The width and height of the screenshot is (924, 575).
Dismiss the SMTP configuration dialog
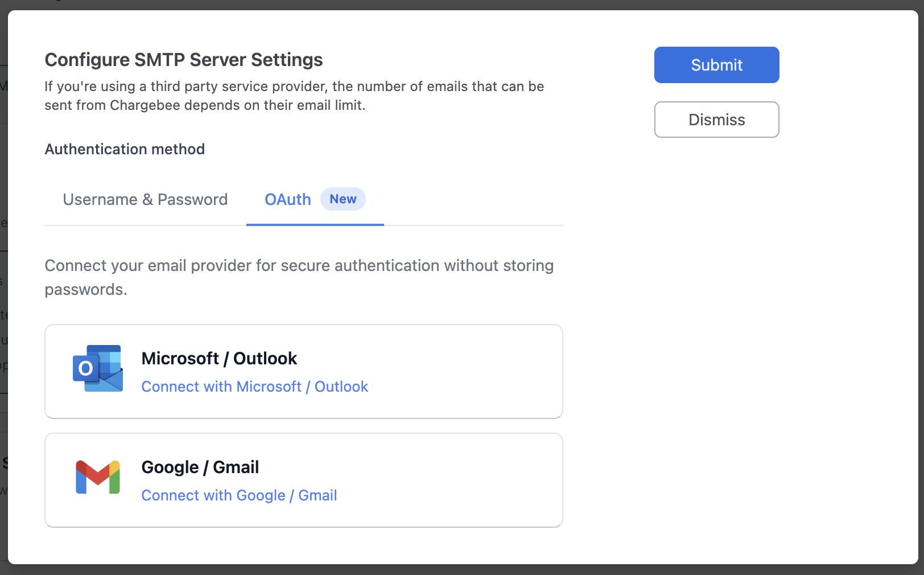coord(716,120)
